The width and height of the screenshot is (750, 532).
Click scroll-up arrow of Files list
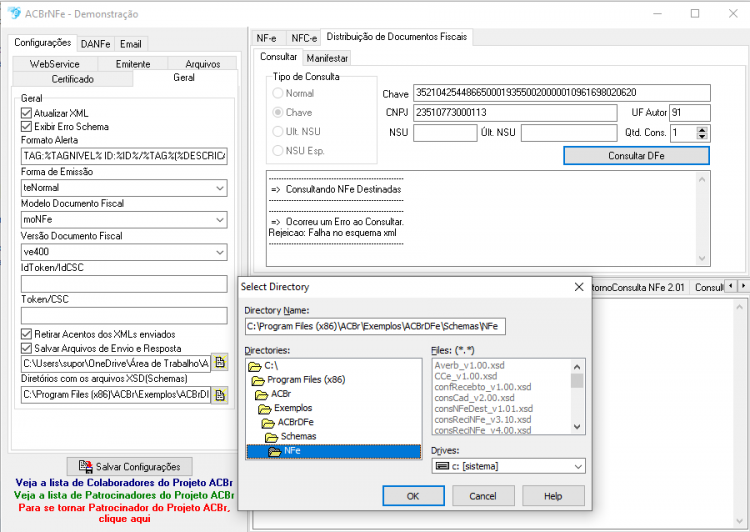pos(577,367)
